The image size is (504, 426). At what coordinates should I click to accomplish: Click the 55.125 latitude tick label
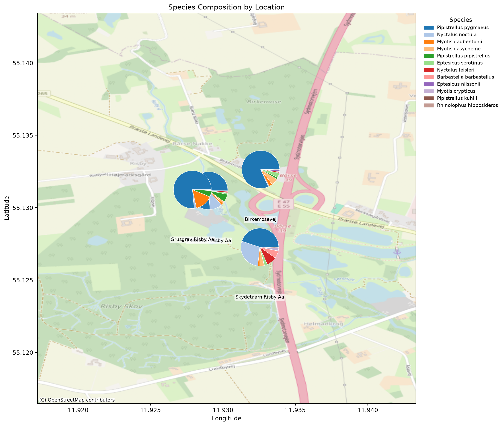click(x=23, y=280)
